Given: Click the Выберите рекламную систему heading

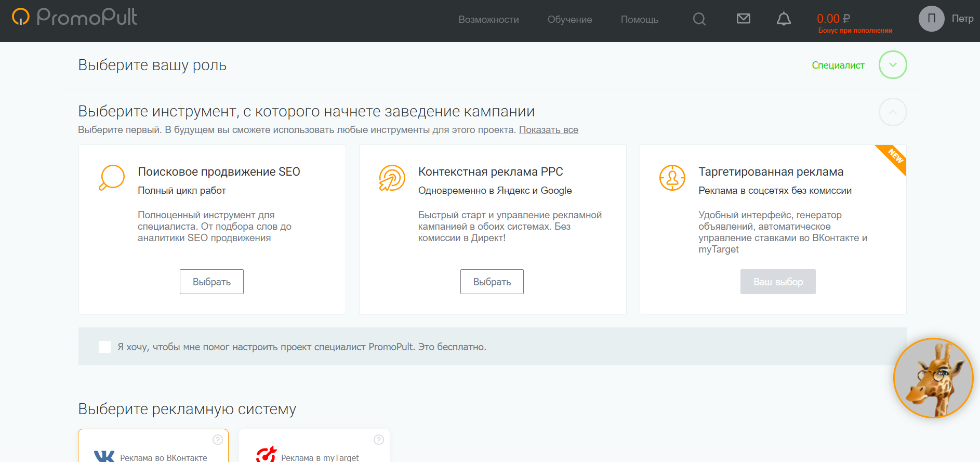Looking at the screenshot, I should tap(187, 409).
